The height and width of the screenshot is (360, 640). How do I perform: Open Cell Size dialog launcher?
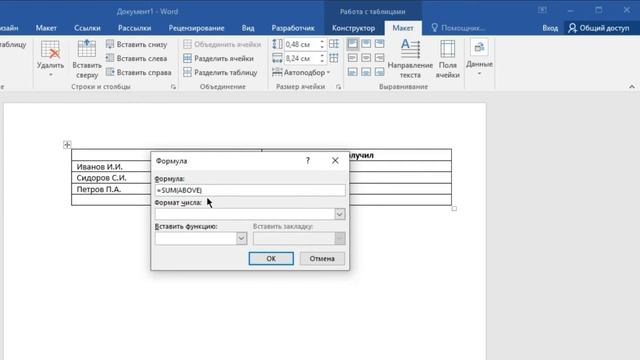[338, 87]
